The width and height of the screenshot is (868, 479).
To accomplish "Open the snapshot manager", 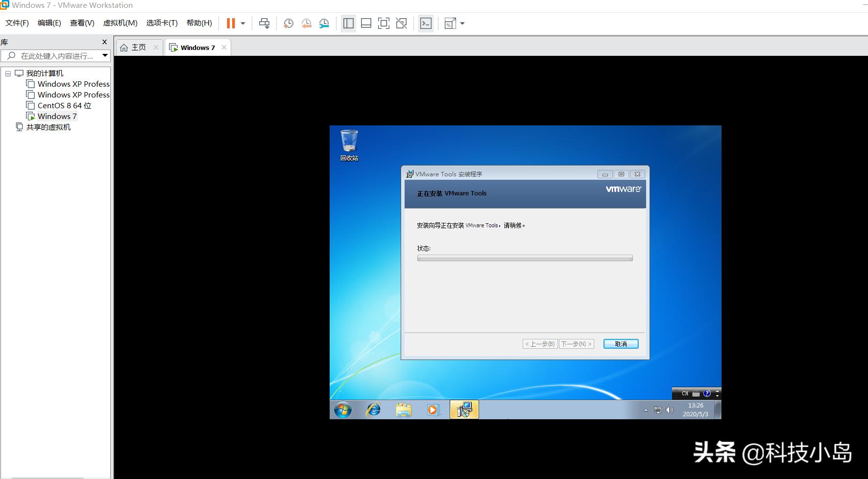I will point(324,23).
